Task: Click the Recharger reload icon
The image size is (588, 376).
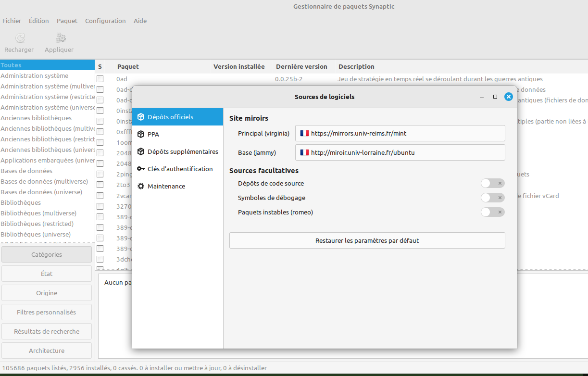Action: (19, 38)
